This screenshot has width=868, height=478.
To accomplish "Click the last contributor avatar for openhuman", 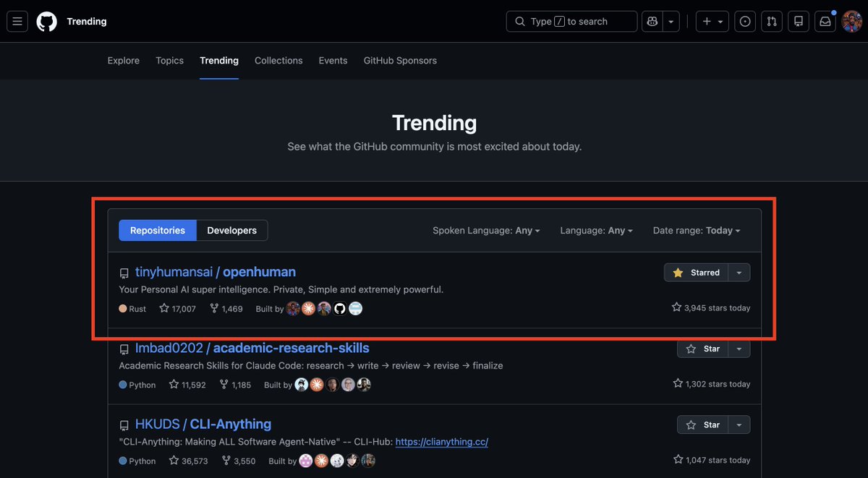I will coord(355,309).
